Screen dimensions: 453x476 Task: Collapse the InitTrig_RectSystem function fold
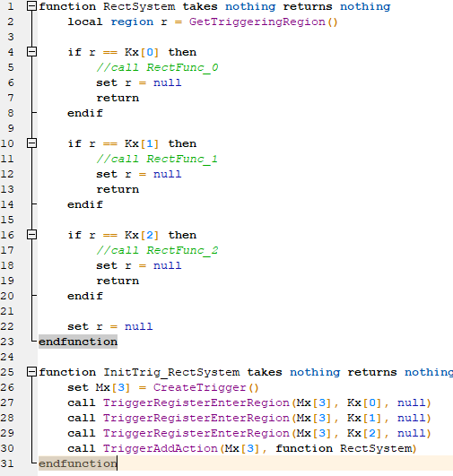(32, 372)
